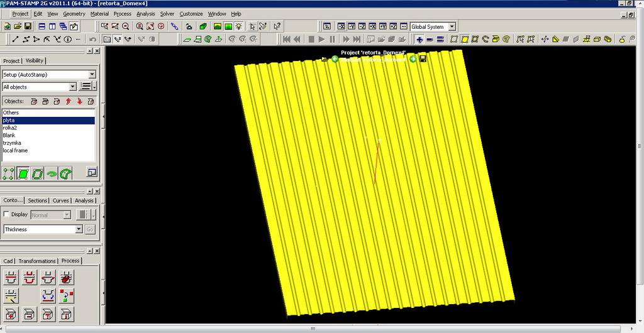Open the All objects filter dropdown
The height and width of the screenshot is (333, 644).
click(x=73, y=87)
